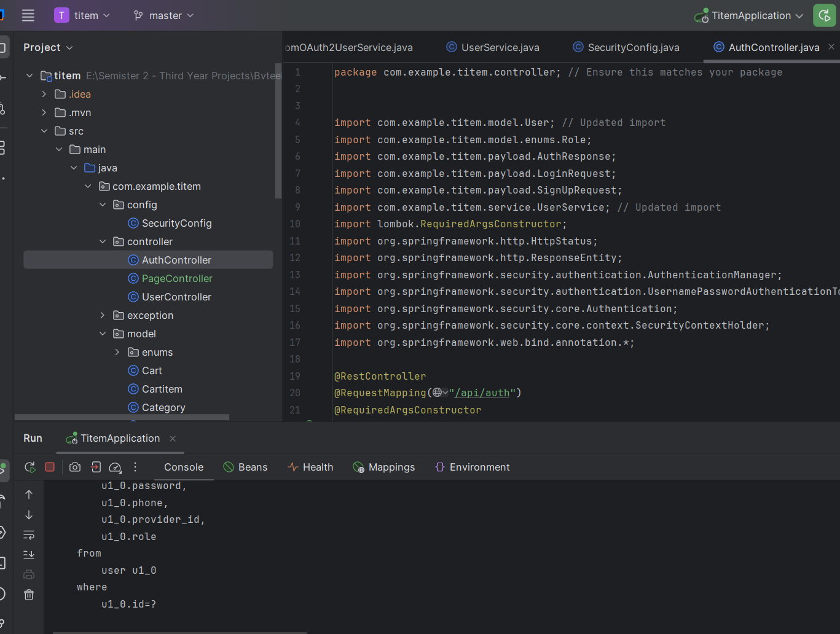840x634 pixels.
Task: Switch to UserService.java tab
Action: [493, 47]
